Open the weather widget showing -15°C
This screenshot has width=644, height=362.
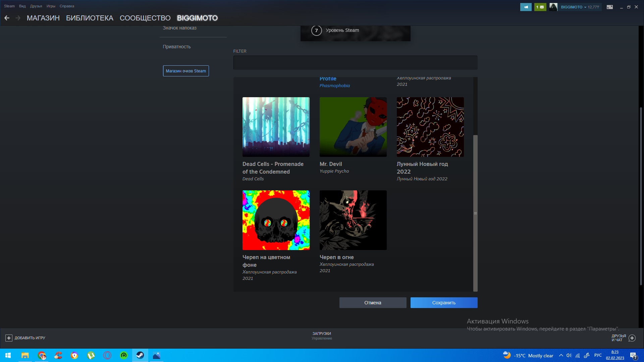coord(528,355)
